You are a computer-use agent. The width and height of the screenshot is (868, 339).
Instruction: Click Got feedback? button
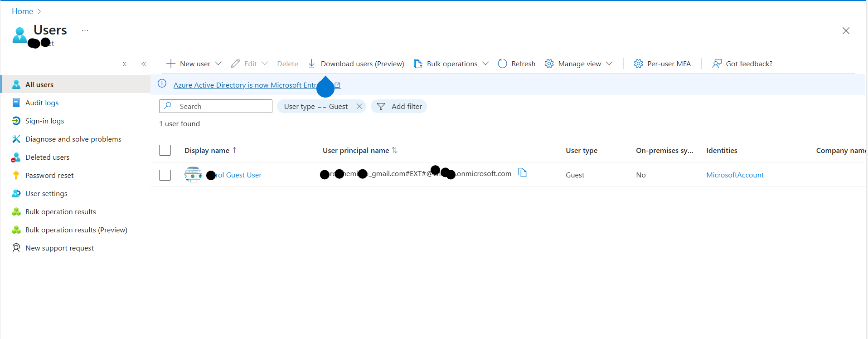point(742,64)
